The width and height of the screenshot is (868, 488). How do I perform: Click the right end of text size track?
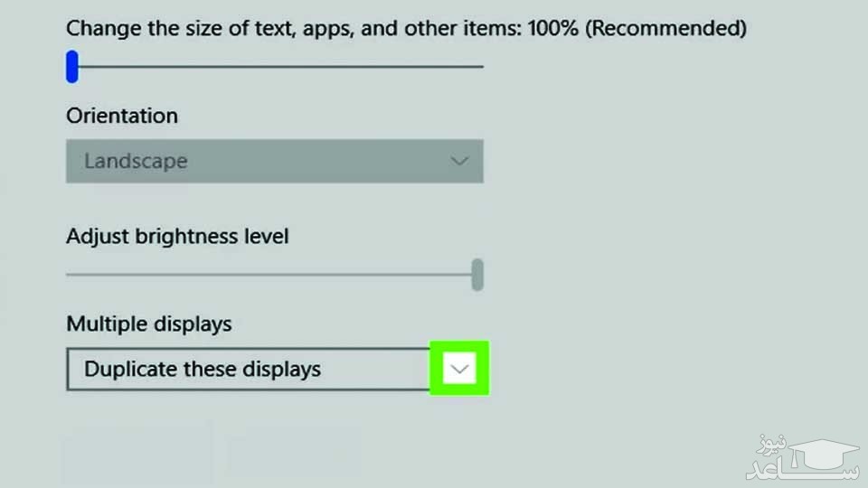pyautogui.click(x=479, y=66)
